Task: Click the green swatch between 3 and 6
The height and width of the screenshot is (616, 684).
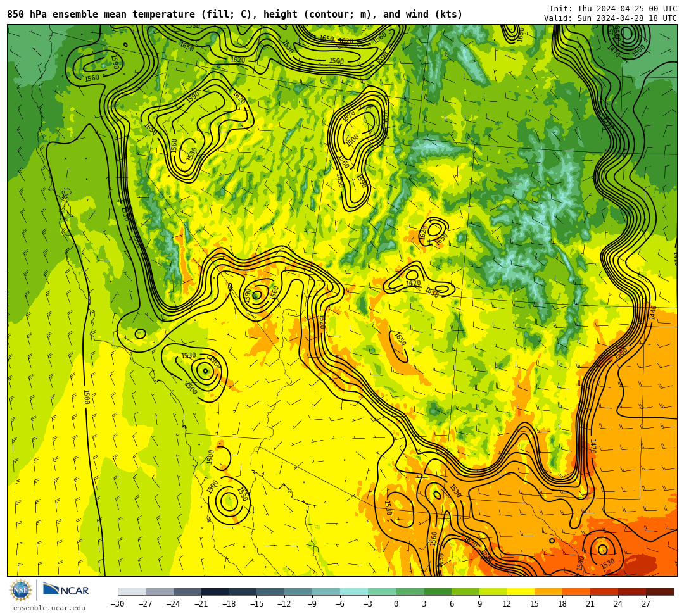Action: pyautogui.click(x=437, y=591)
